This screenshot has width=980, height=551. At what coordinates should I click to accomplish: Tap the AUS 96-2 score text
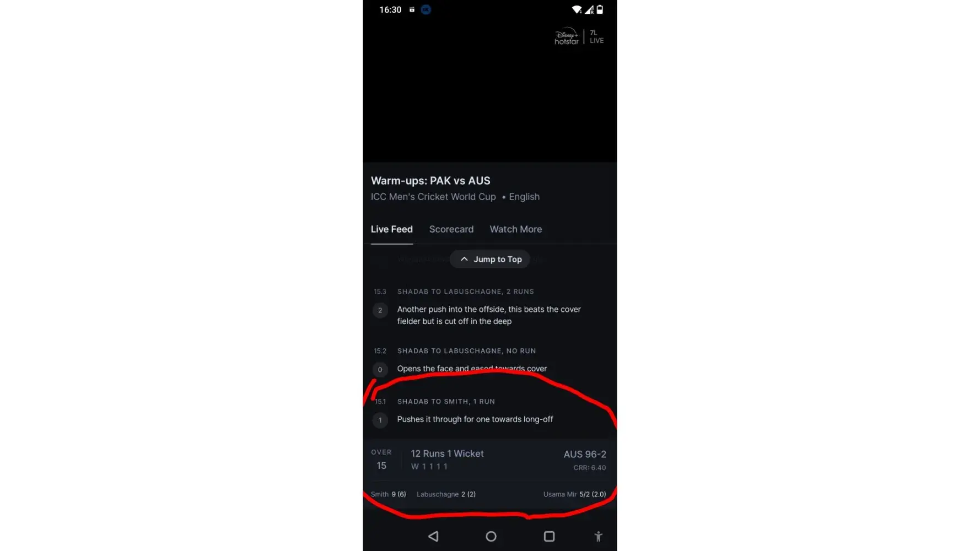point(584,454)
